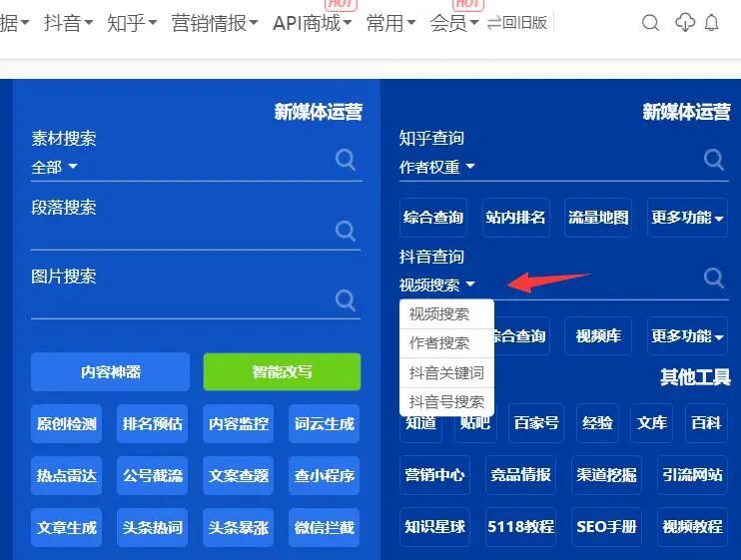
Task: Click the 内容神器 button
Action: 110,372
